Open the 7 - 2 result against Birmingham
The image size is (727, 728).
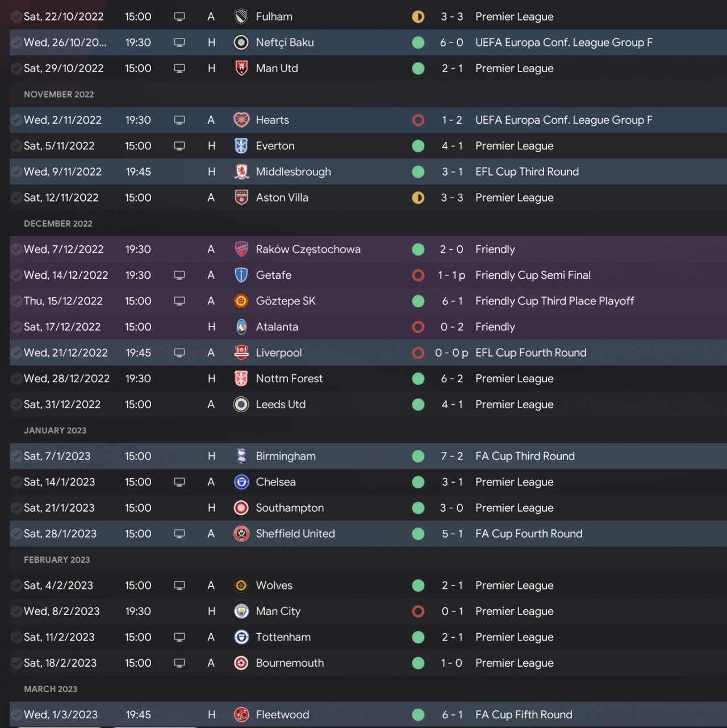tap(452, 456)
